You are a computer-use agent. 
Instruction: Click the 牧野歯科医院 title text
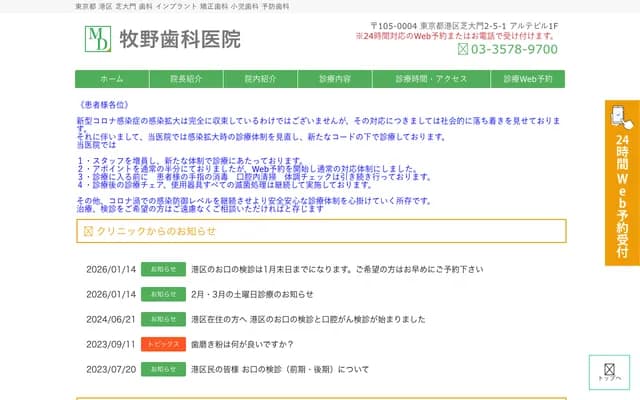[x=180, y=40]
